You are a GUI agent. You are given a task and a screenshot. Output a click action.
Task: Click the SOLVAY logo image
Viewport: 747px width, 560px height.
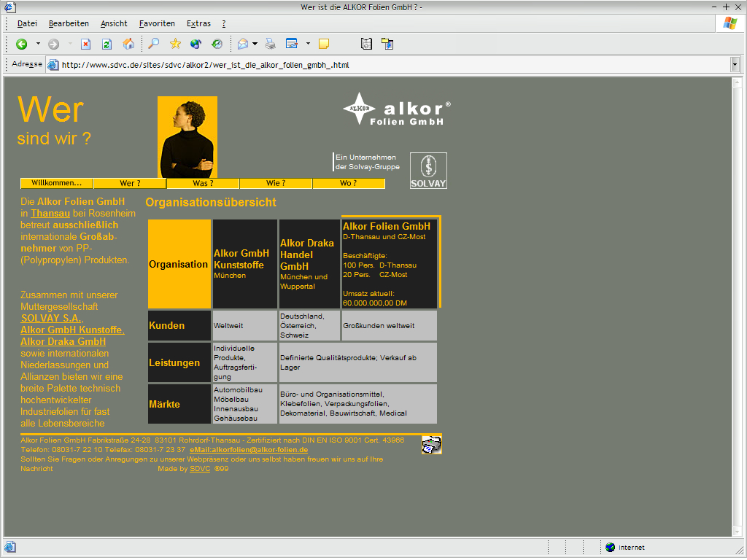[x=428, y=171]
